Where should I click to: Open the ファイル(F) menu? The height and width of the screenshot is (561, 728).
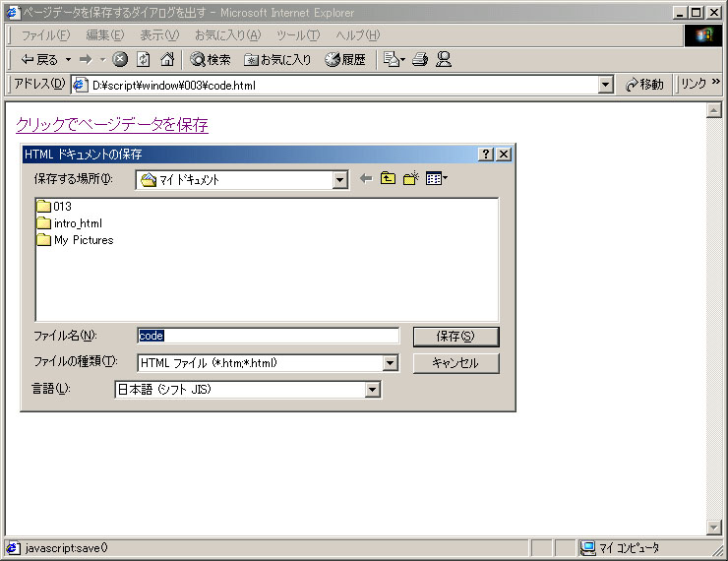(x=45, y=35)
